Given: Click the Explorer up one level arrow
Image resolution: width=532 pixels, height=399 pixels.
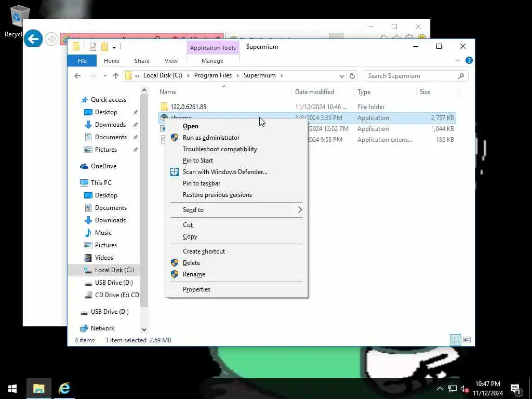Looking at the screenshot, I should (116, 76).
